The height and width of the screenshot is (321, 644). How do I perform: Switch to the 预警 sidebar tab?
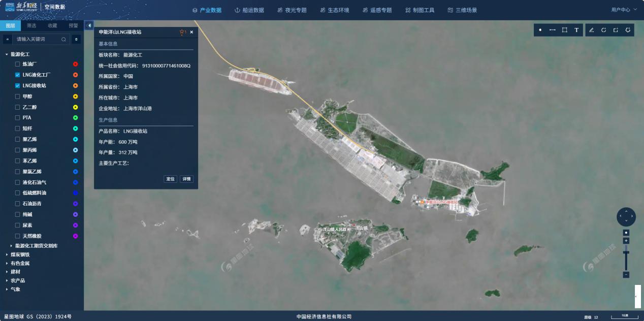[x=73, y=25]
